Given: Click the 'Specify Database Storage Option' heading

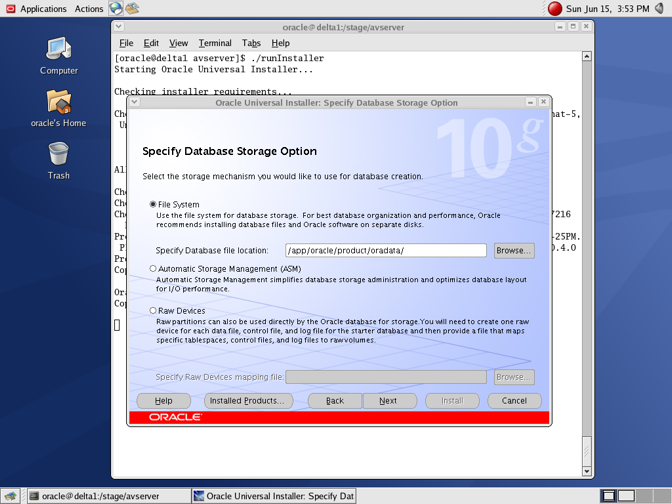Looking at the screenshot, I should coord(229,151).
